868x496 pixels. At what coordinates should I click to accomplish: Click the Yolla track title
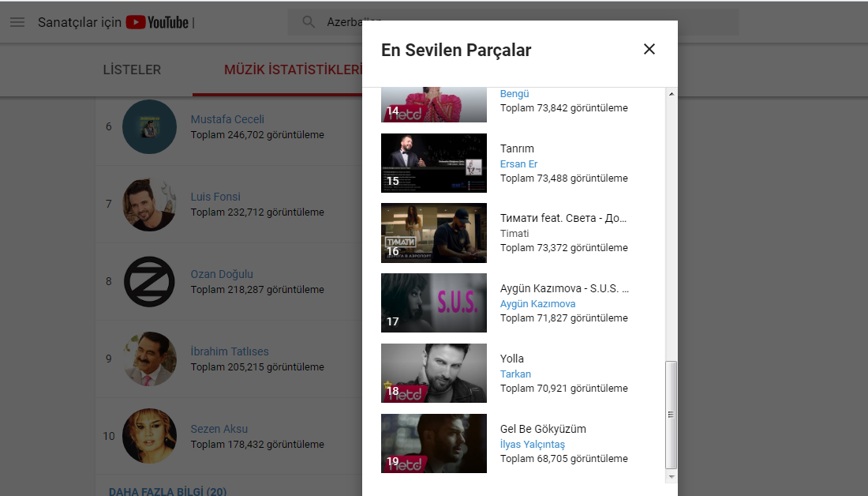pos(511,359)
